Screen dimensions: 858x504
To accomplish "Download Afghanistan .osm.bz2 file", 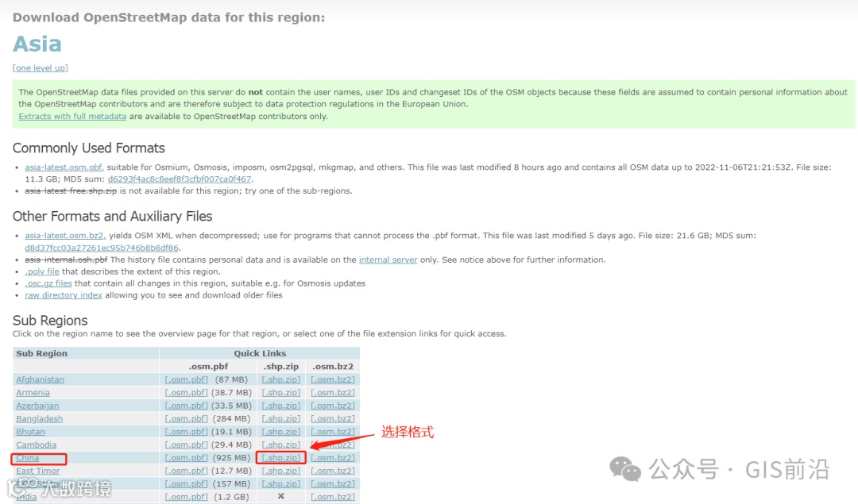I will coord(333,379).
